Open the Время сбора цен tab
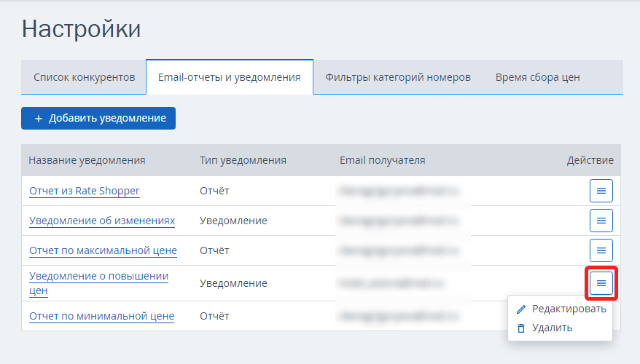The height and width of the screenshot is (364, 640). tap(537, 77)
